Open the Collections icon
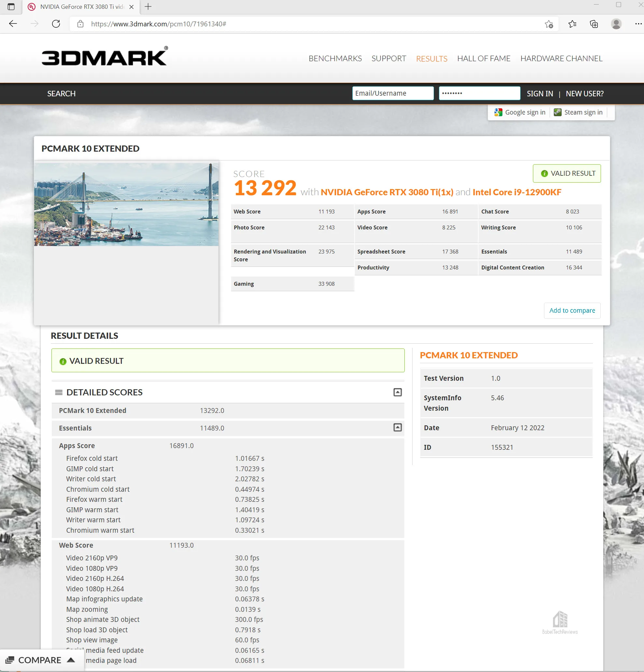 (594, 24)
